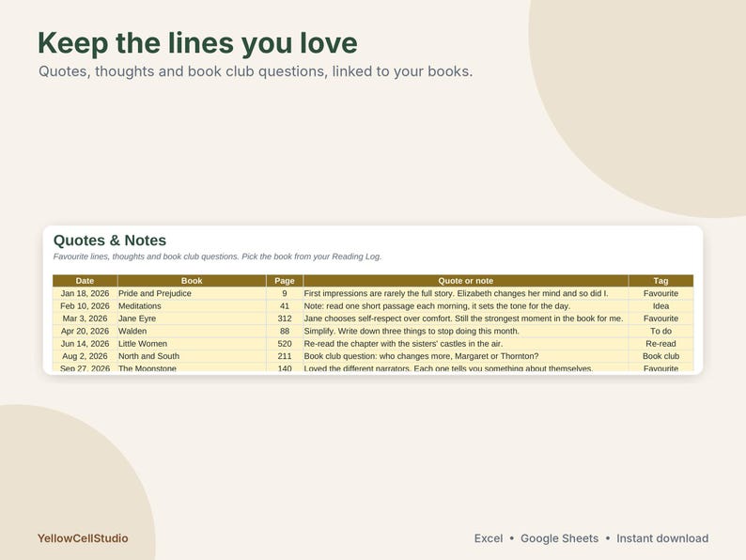Click the 'read one short passage' note cell
Viewport: 746px width, 560px height.
(466, 306)
